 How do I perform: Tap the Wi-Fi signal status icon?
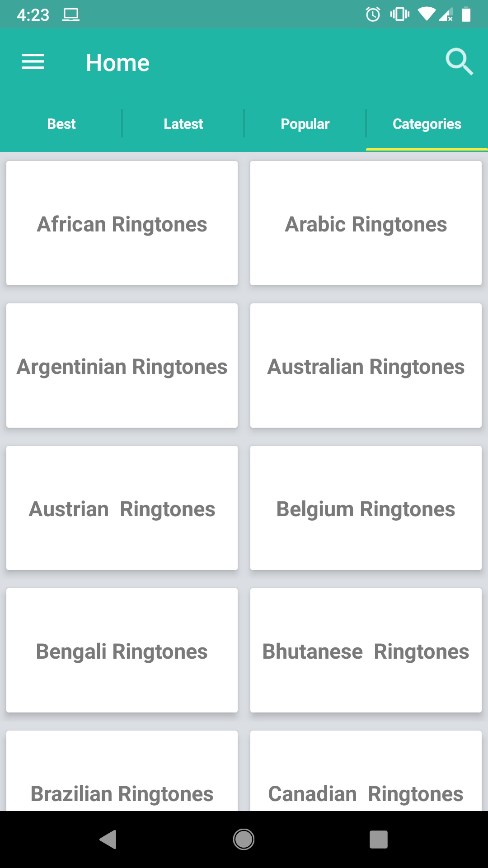[427, 14]
